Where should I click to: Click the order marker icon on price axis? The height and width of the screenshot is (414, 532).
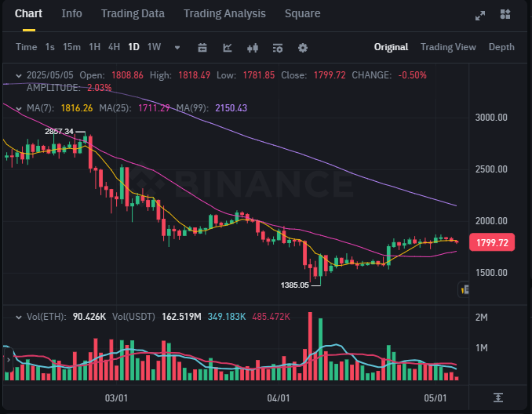click(465, 289)
